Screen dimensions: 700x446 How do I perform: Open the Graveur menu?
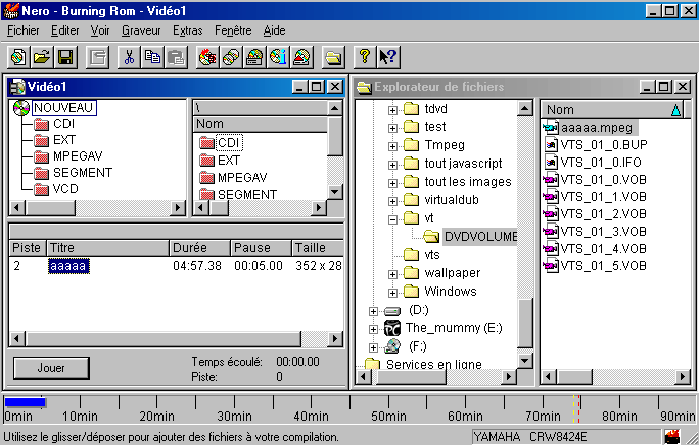click(x=141, y=30)
